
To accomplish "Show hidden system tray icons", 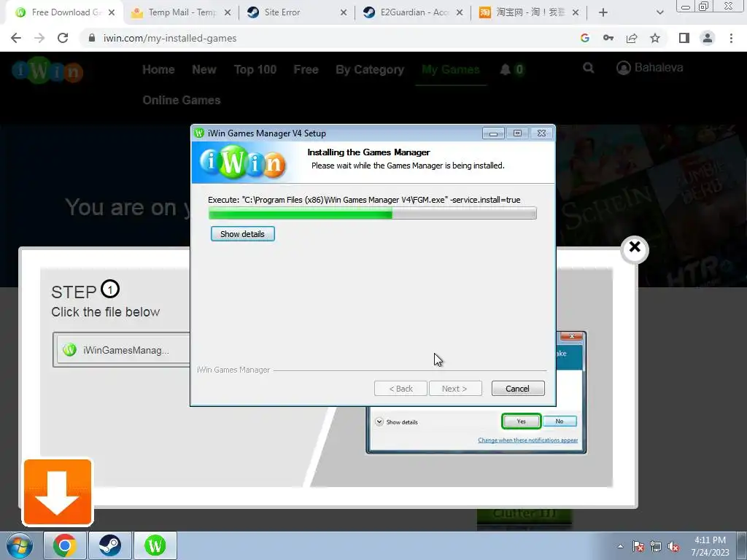I will click(620, 546).
